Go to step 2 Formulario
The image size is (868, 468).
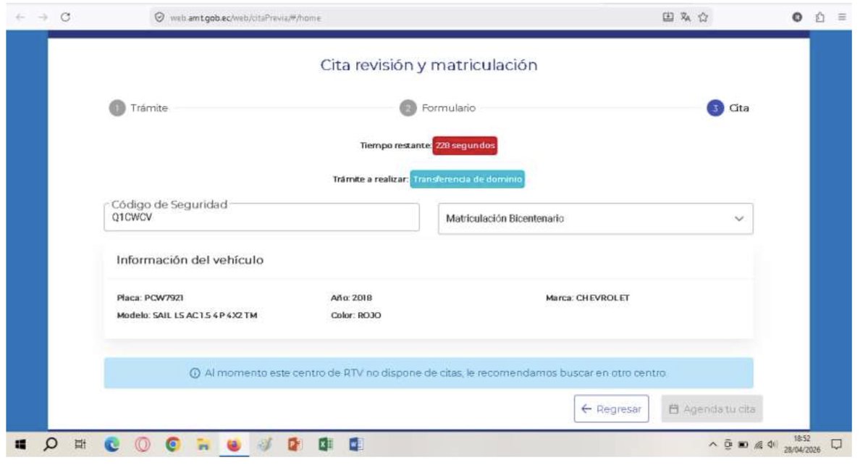point(437,108)
